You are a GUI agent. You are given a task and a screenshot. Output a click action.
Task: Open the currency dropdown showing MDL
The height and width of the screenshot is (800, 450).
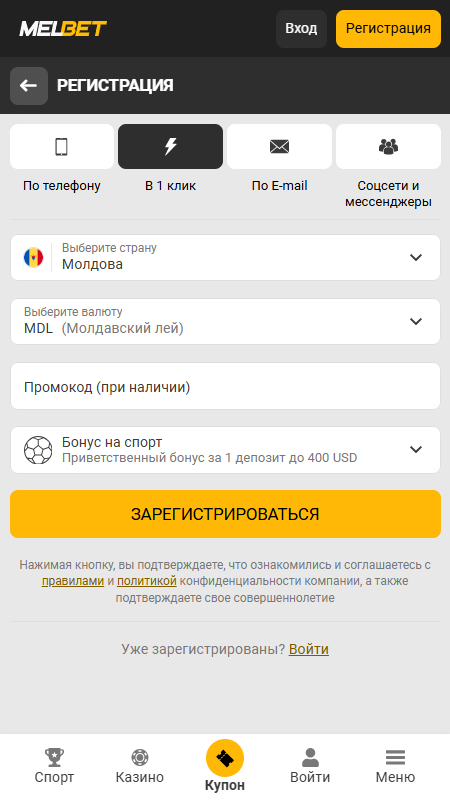(x=225, y=321)
